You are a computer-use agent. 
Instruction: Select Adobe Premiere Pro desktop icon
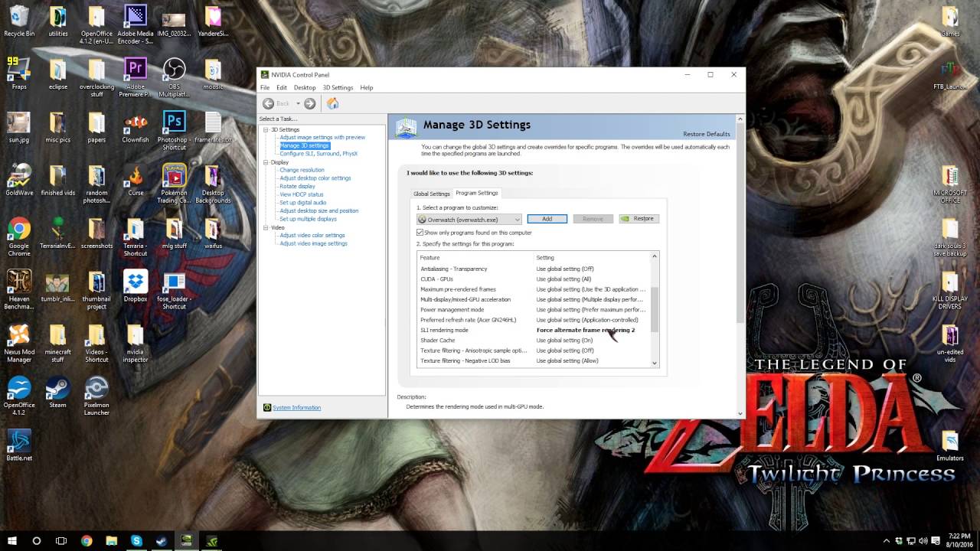[136, 78]
